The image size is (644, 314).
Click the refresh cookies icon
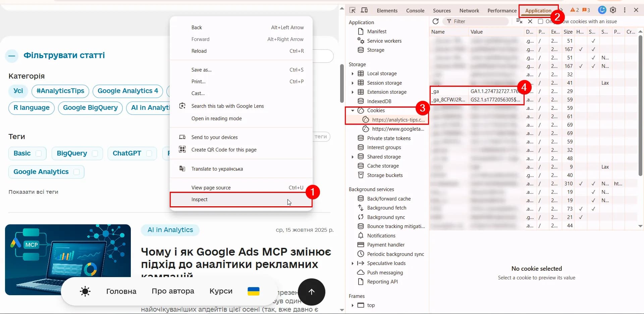pyautogui.click(x=435, y=21)
